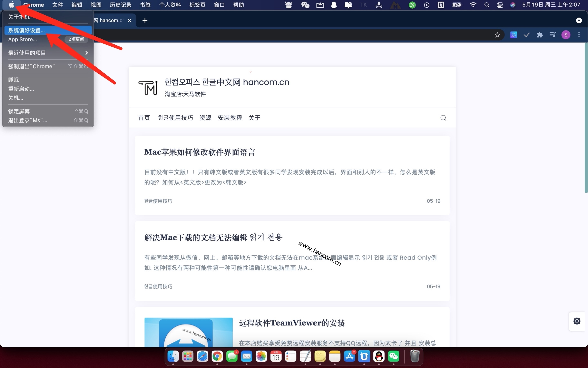Open Photos from the Dock
Screen dimensions: 588x368
(261, 357)
